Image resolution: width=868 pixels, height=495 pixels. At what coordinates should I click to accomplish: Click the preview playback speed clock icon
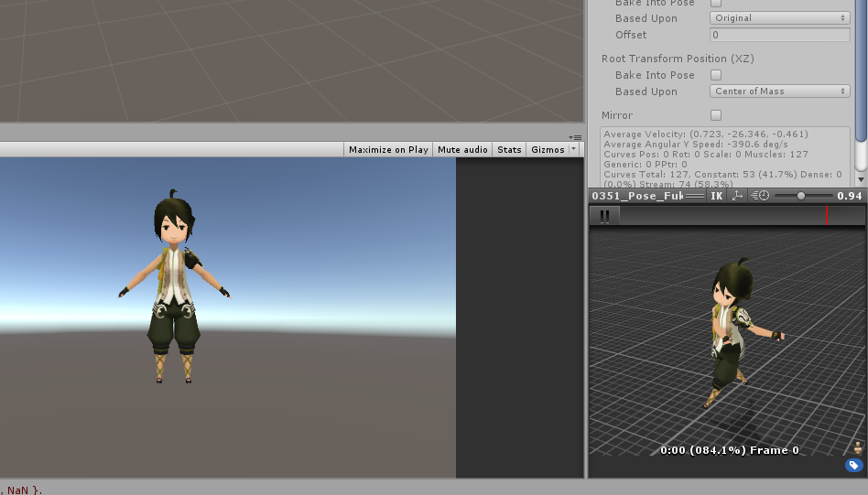click(x=760, y=196)
